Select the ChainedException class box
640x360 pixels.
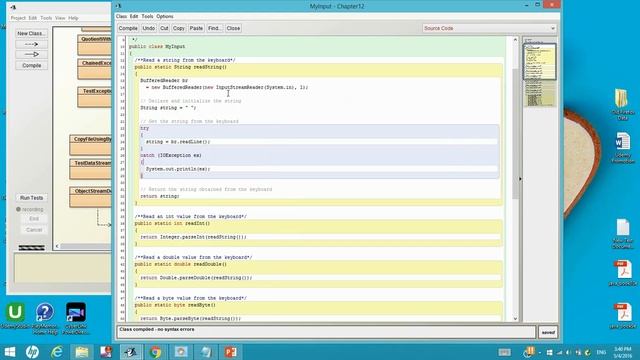coord(94,69)
